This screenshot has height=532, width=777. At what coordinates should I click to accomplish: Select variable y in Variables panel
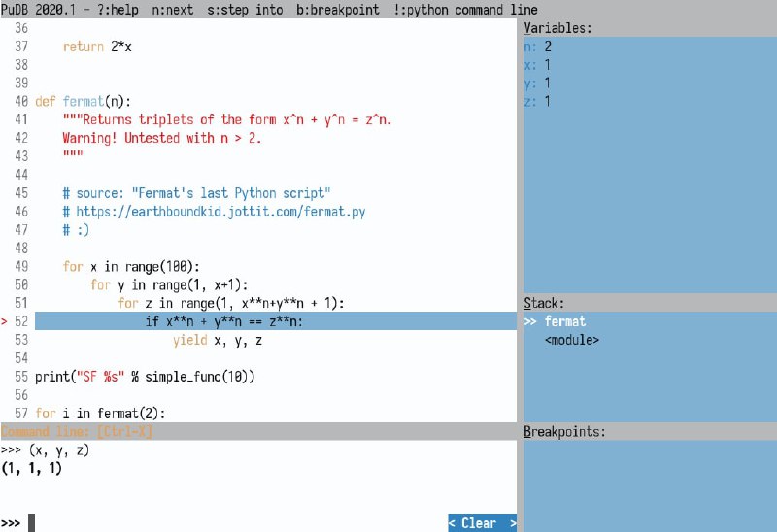pos(537,83)
